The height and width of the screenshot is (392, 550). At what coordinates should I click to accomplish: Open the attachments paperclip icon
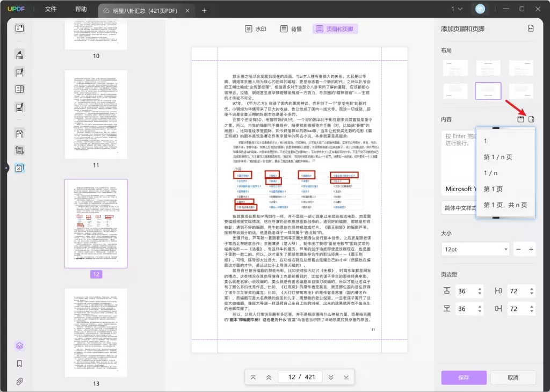[x=19, y=381]
